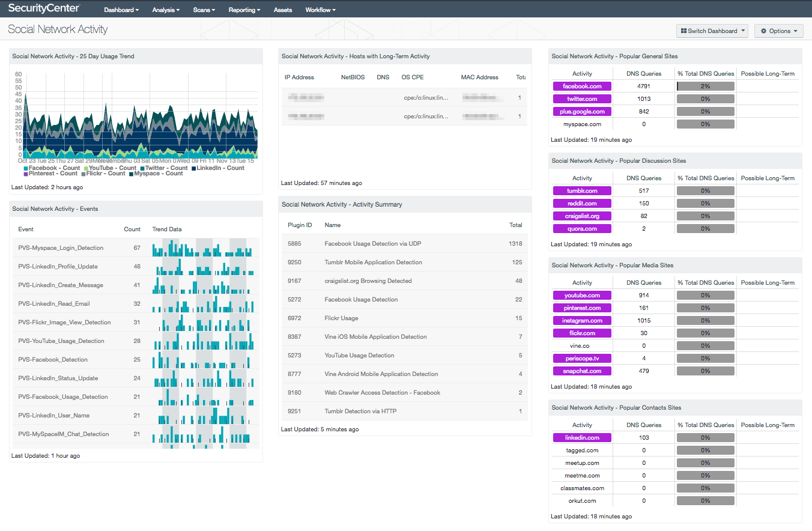Click the IP Address column header
The height and width of the screenshot is (531, 812).
pyautogui.click(x=299, y=77)
